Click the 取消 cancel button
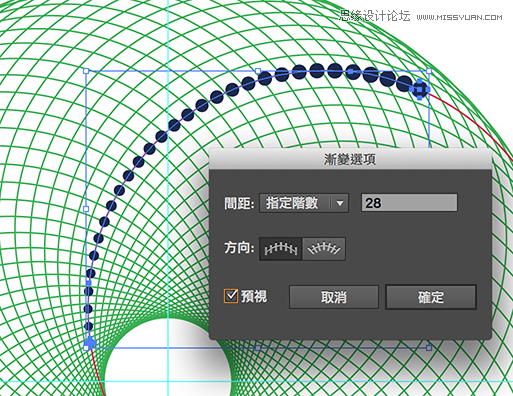The width and height of the screenshot is (513, 396). click(334, 297)
